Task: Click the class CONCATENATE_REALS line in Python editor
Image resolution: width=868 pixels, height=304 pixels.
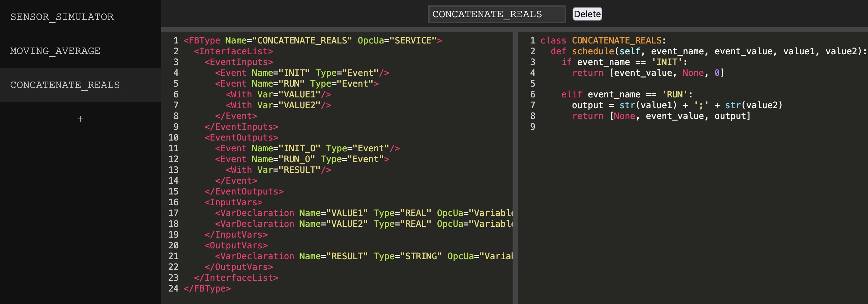Action: click(603, 40)
